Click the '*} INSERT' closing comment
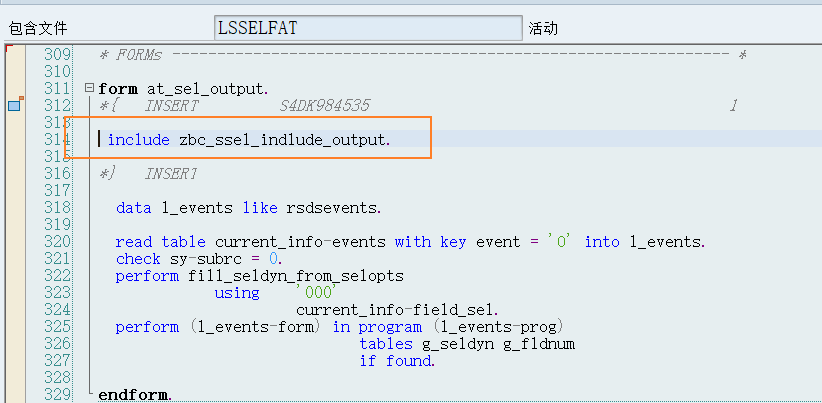822x403 pixels. pyautogui.click(x=148, y=174)
